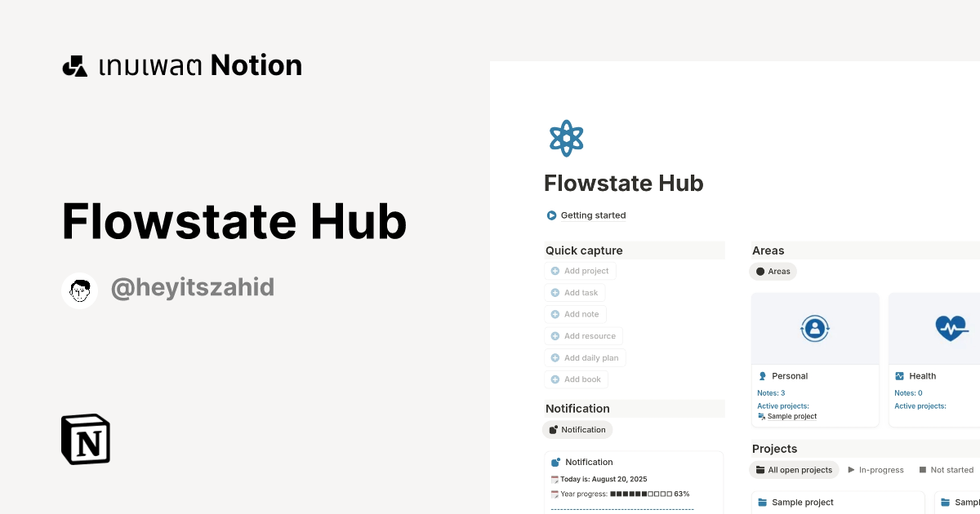Open the Areas view pill
This screenshot has width=980, height=514.
[x=773, y=271]
